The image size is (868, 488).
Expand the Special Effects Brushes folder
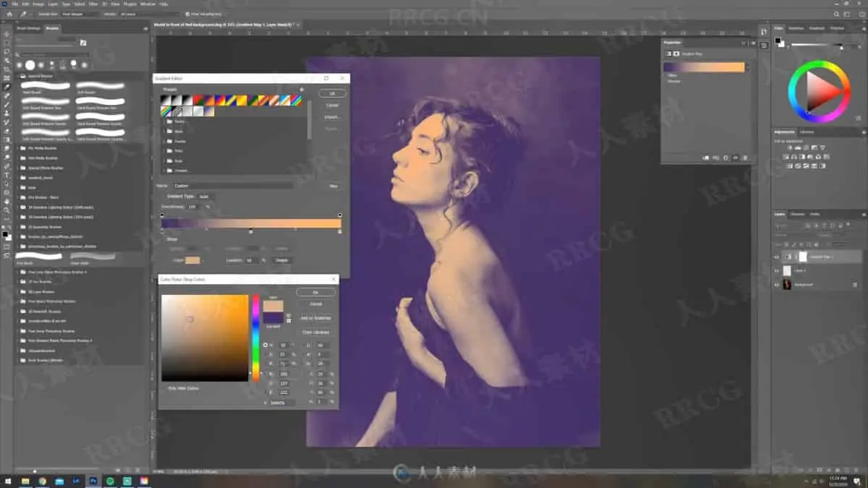pyautogui.click(x=17, y=167)
